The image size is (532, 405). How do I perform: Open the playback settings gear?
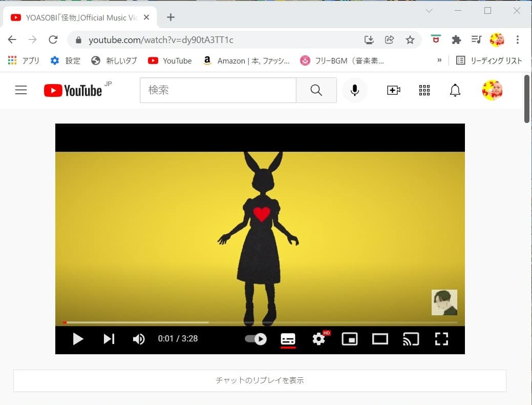(319, 339)
